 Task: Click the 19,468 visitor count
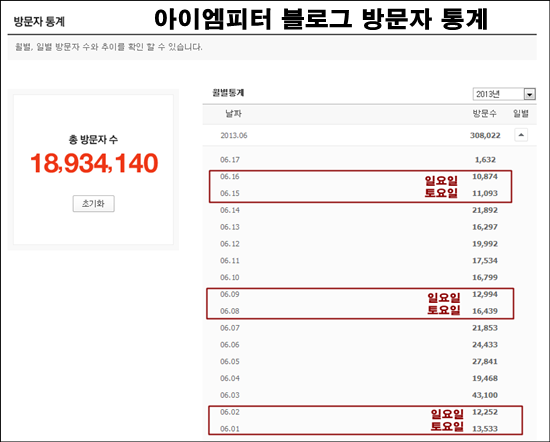(485, 379)
